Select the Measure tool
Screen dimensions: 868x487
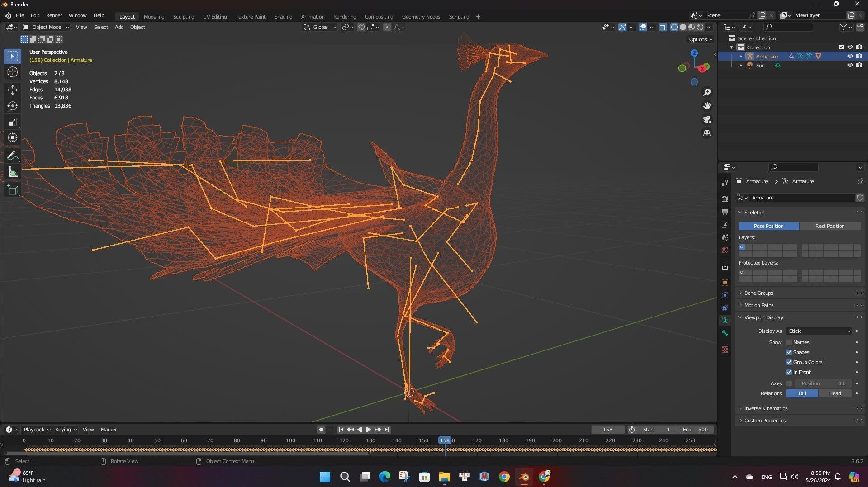(13, 172)
